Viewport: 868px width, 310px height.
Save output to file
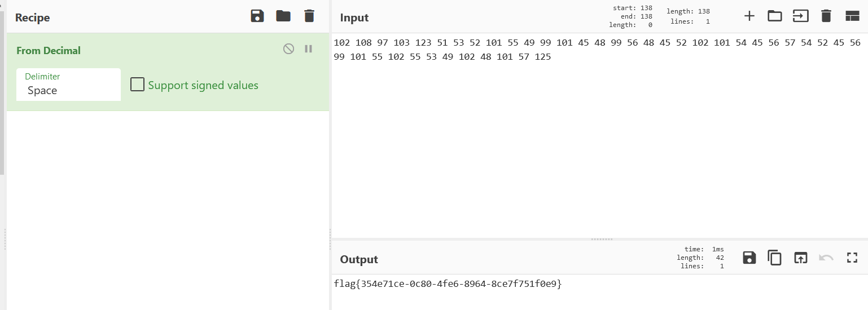(x=749, y=258)
